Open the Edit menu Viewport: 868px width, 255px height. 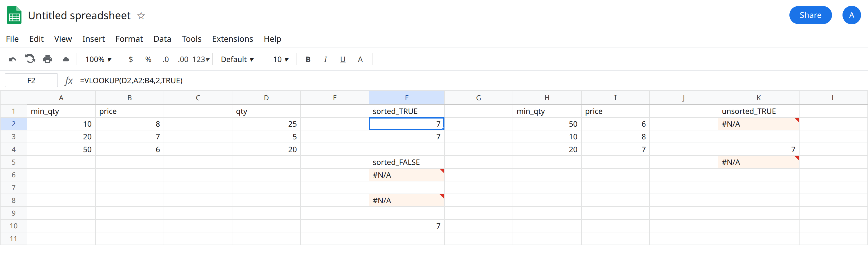coord(36,39)
